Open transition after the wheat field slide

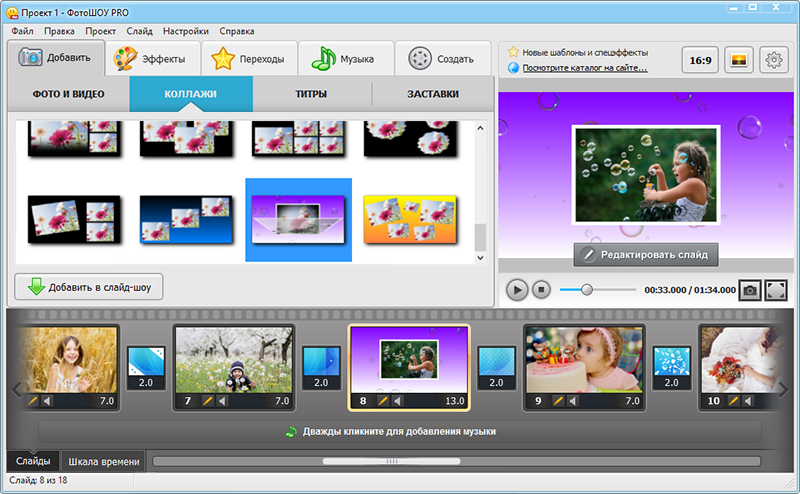(x=146, y=367)
